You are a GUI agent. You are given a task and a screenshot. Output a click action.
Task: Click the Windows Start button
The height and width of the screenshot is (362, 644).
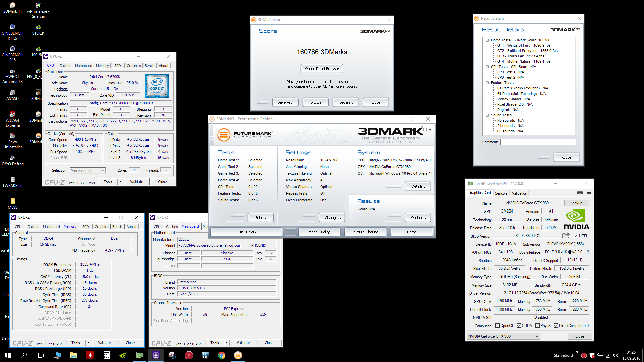[x=8, y=355]
